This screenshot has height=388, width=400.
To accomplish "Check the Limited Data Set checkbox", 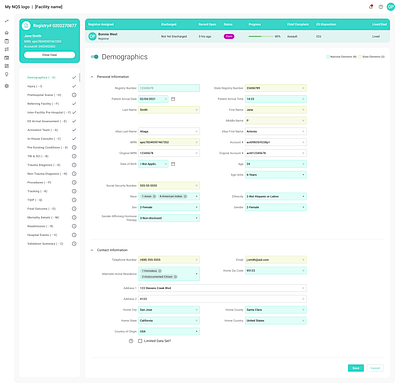I will pyautogui.click(x=140, y=341).
